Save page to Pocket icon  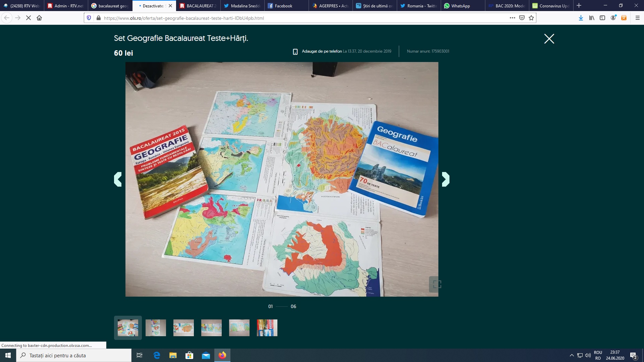pos(522,18)
